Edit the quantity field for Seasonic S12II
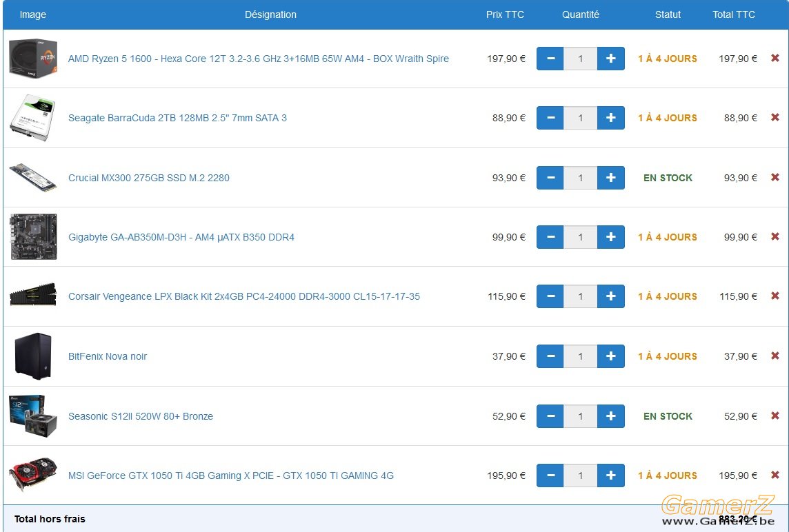This screenshot has height=532, width=789. (581, 416)
